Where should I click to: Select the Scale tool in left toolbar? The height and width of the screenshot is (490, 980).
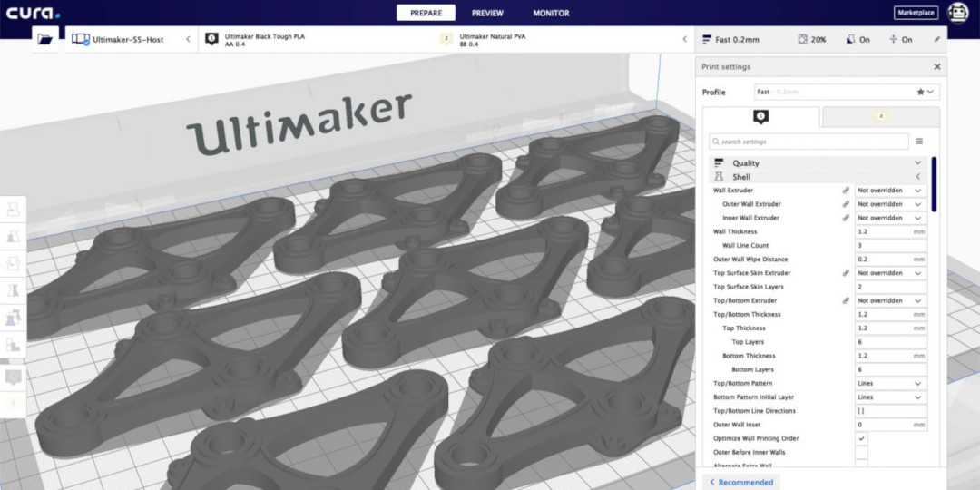point(13,237)
